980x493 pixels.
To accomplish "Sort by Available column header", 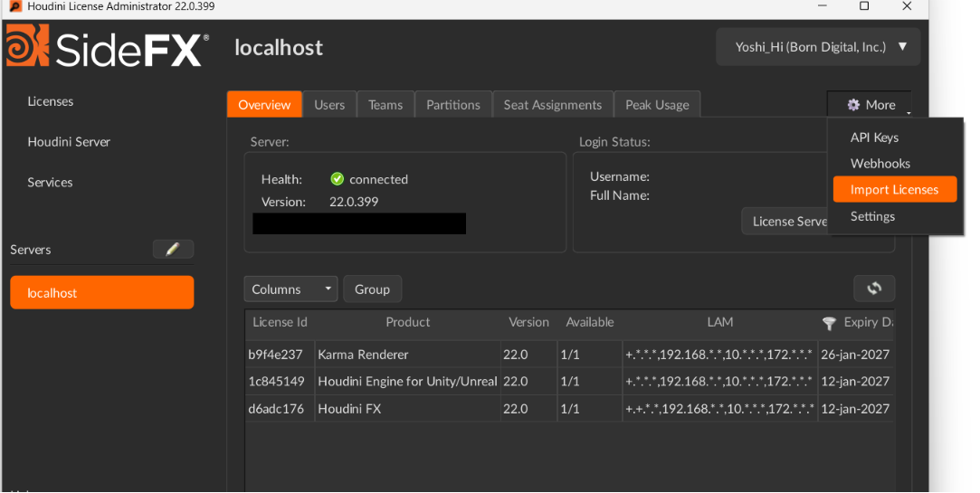I will click(x=590, y=322).
